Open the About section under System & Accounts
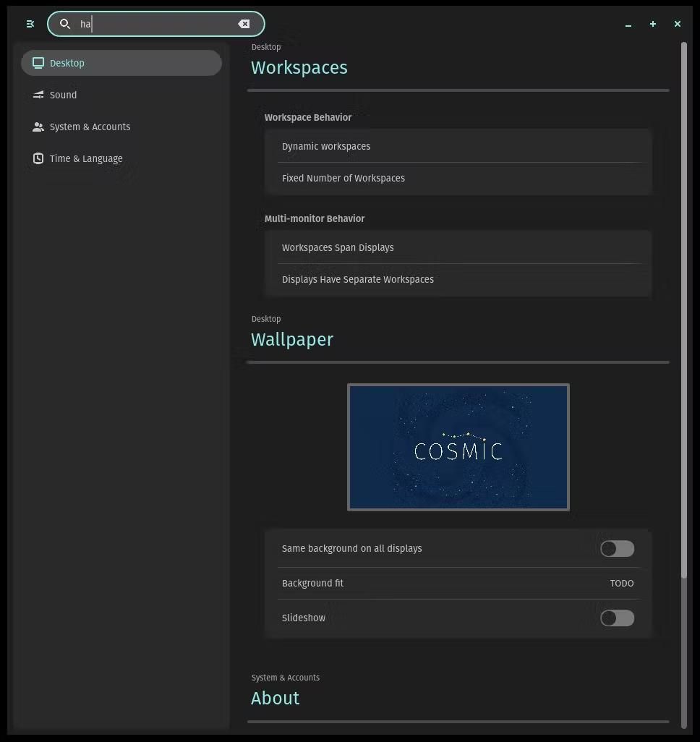This screenshot has height=742, width=700. tap(275, 699)
